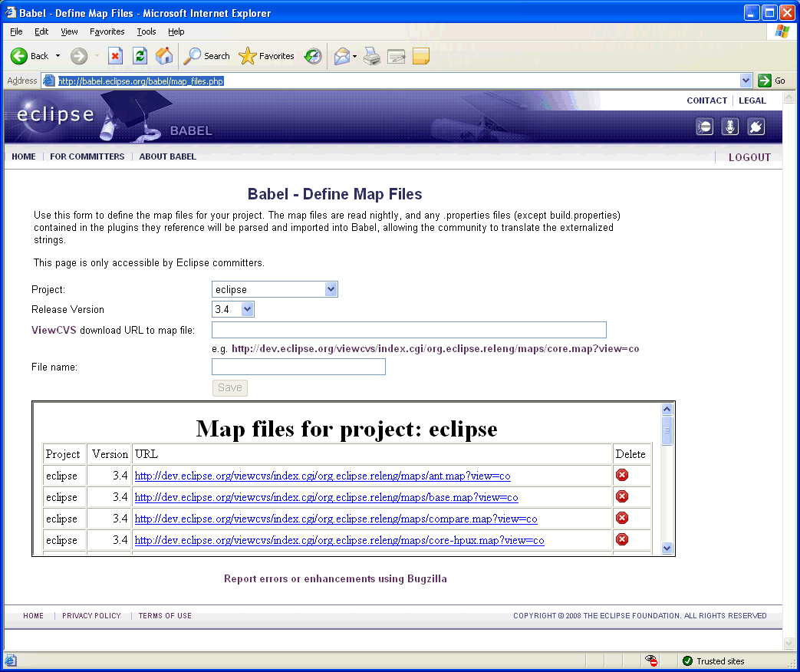The height and width of the screenshot is (672, 800).
Task: Click the map files list scrollbar thumb
Action: pyautogui.click(x=667, y=430)
